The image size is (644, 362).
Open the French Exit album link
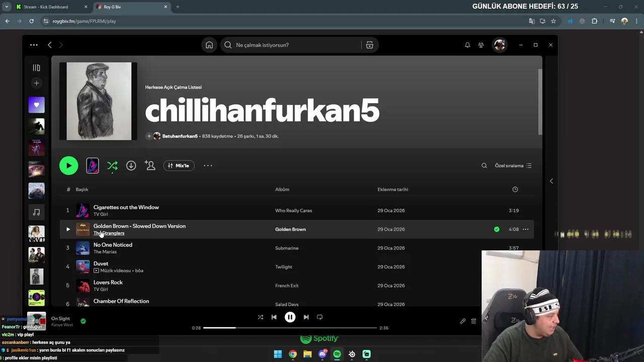point(287,286)
